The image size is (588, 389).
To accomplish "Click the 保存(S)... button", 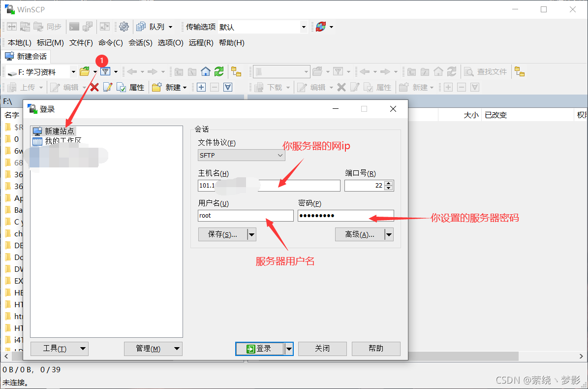I will [223, 234].
